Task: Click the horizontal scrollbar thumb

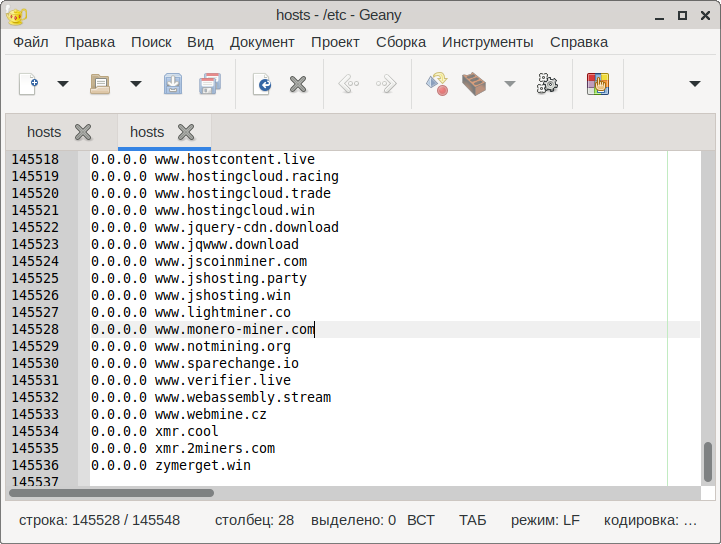Action: tap(110, 492)
